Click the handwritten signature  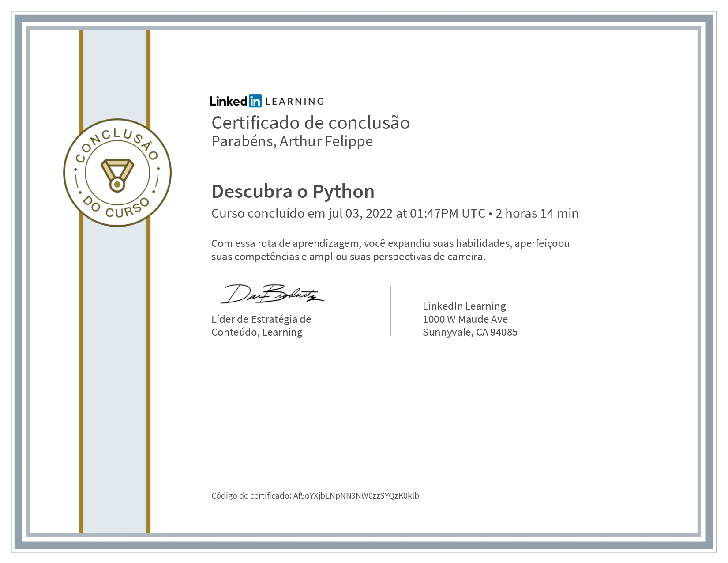click(x=272, y=295)
